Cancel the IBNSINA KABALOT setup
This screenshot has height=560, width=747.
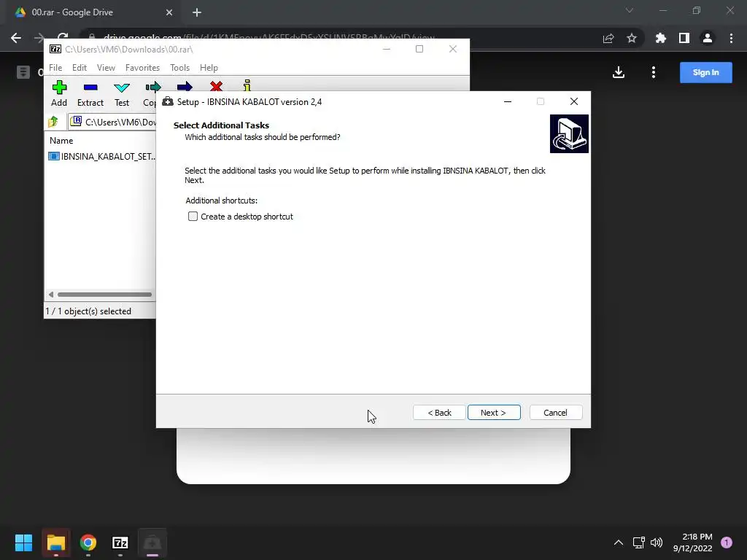point(555,413)
